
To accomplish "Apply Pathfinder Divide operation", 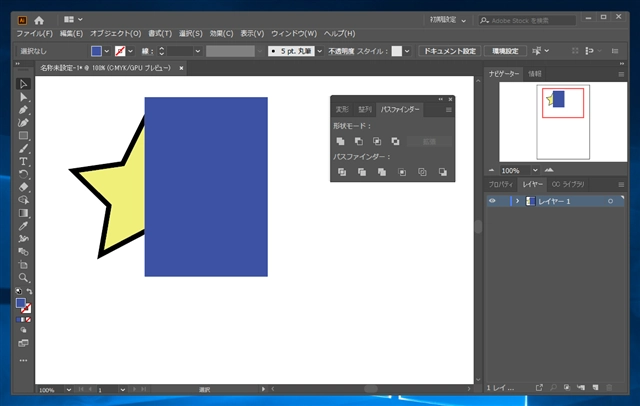I will coord(342,172).
